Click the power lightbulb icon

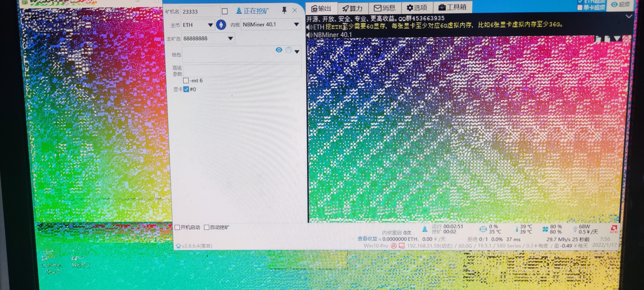pos(575,229)
